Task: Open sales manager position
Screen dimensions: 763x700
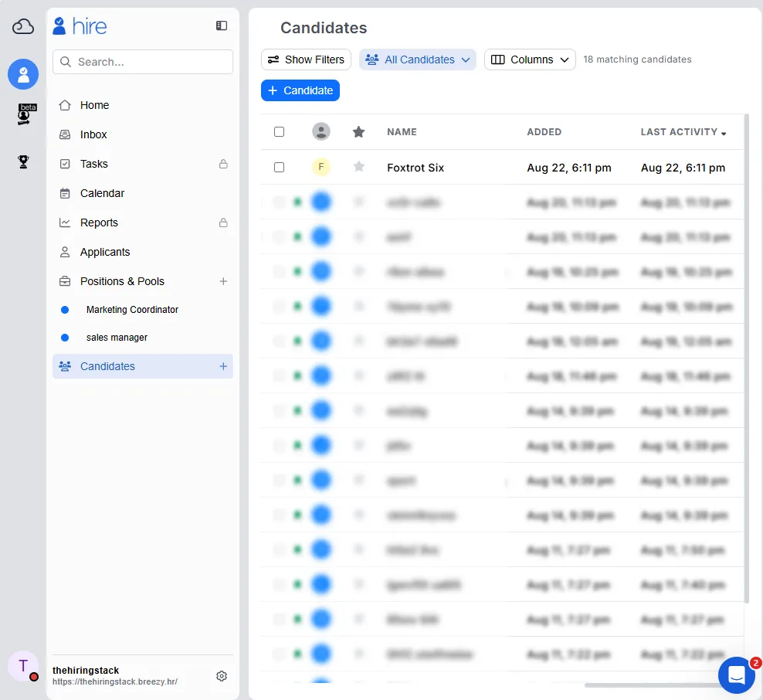Action: [117, 338]
